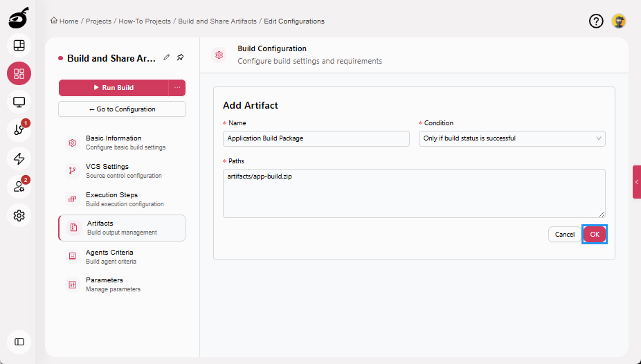The image size is (641, 364).
Task: Open the gear settings icon in sidebar
Action: coord(19,215)
